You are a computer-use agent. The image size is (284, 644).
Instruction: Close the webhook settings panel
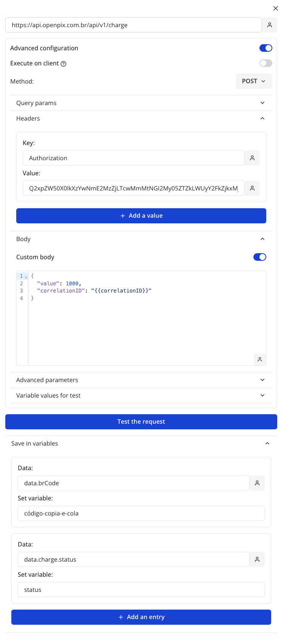(276, 8)
